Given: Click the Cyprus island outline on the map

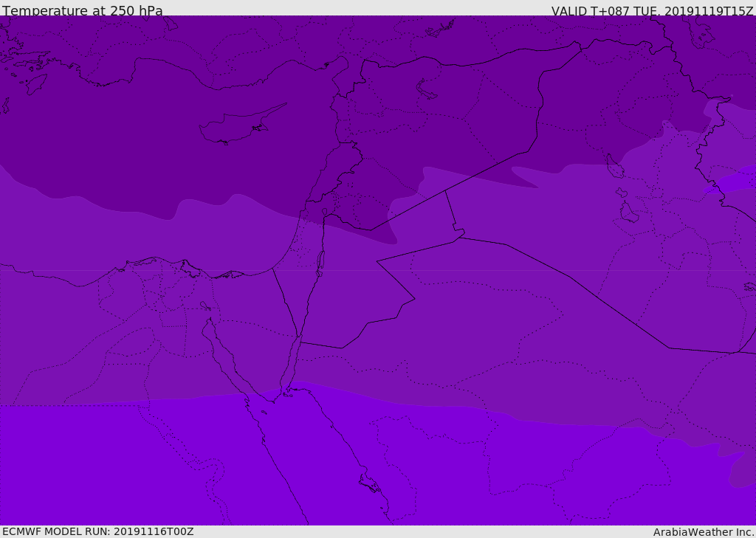Looking at the screenshot, I should tap(242, 125).
